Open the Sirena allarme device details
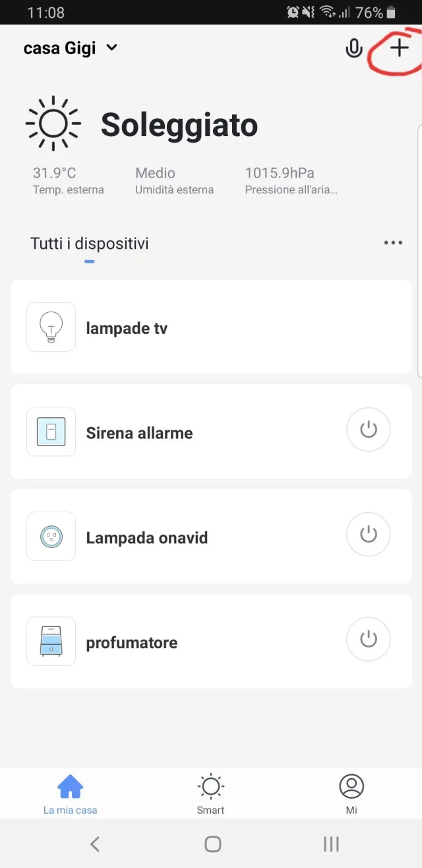 pyautogui.click(x=198, y=432)
